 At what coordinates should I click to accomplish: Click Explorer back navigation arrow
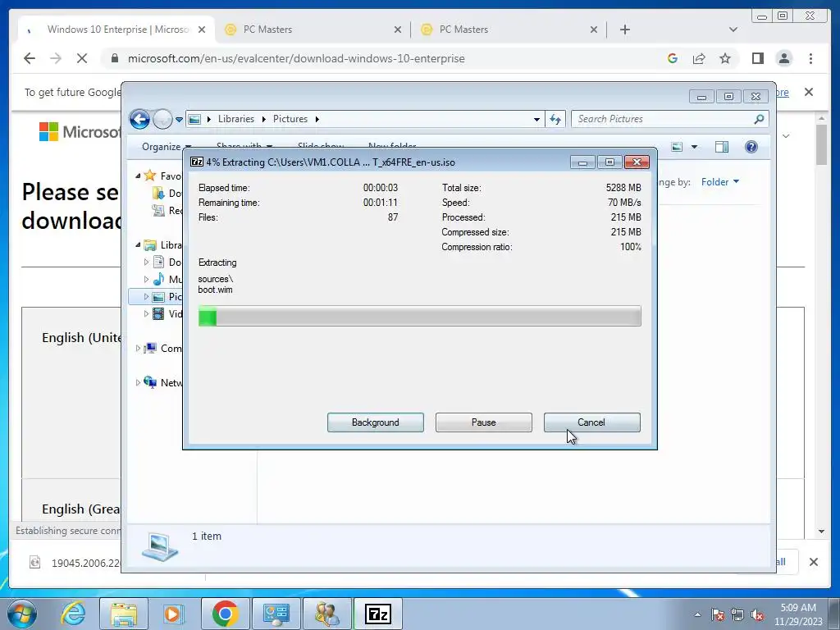tap(139, 119)
